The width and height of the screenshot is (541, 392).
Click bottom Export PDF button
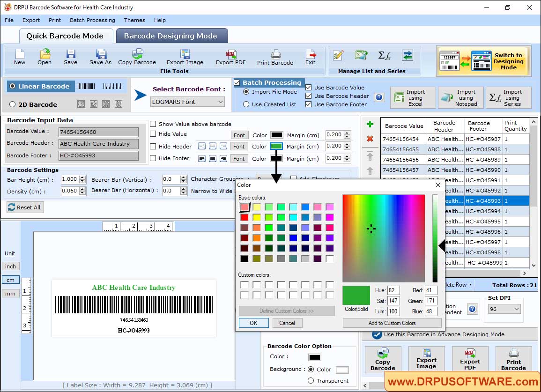(x=470, y=360)
